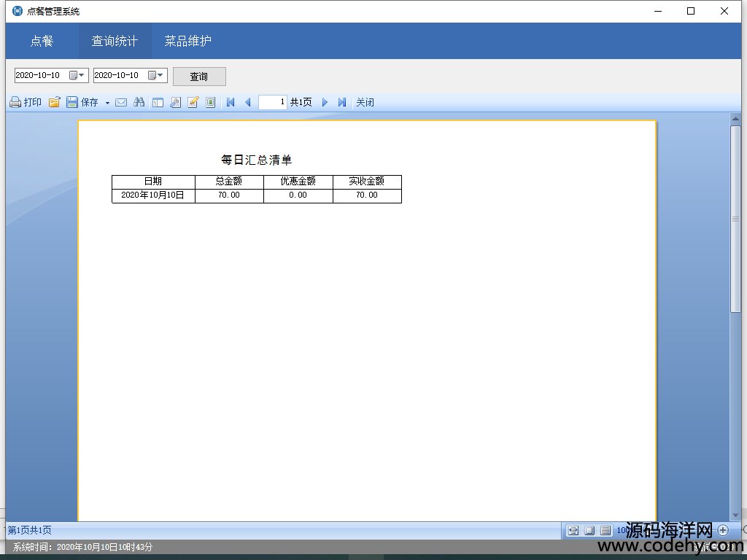Open find with the binoculars icon
The image size is (747, 560).
[139, 103]
